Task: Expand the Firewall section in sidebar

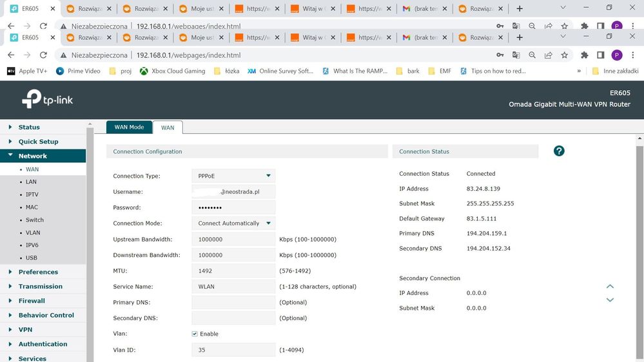Action: [x=32, y=301]
